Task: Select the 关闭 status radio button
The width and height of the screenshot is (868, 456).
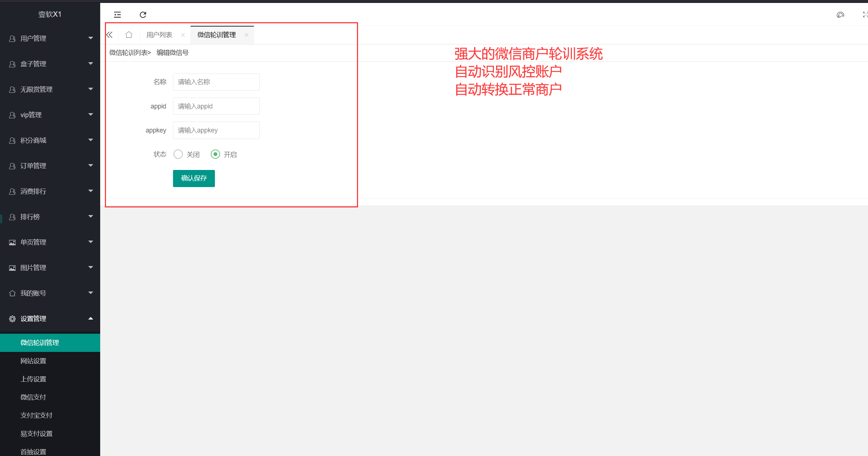Action: tap(178, 154)
